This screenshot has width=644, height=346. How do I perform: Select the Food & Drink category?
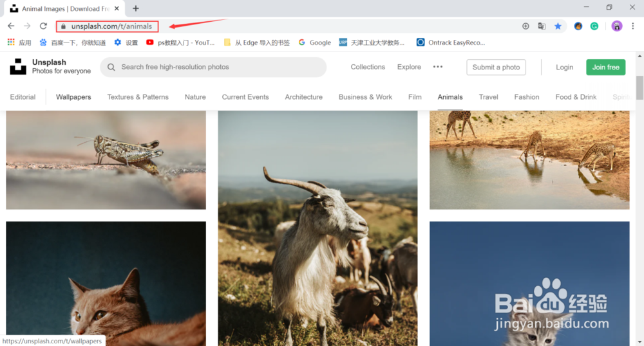click(x=576, y=97)
